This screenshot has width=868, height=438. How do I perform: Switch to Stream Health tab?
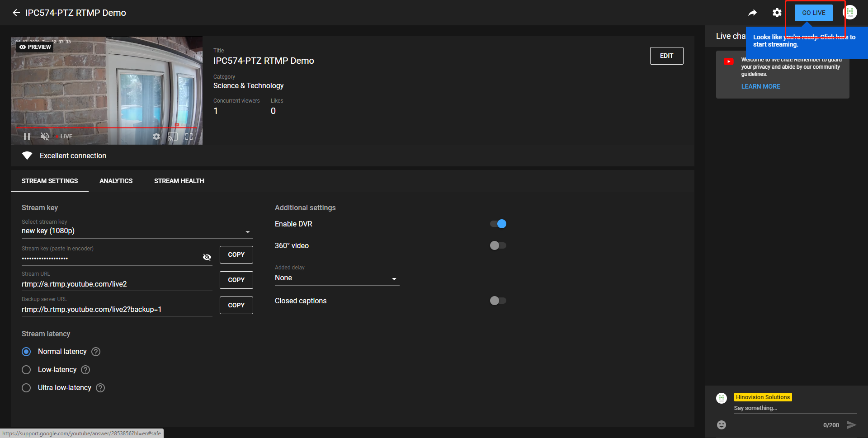tap(179, 181)
